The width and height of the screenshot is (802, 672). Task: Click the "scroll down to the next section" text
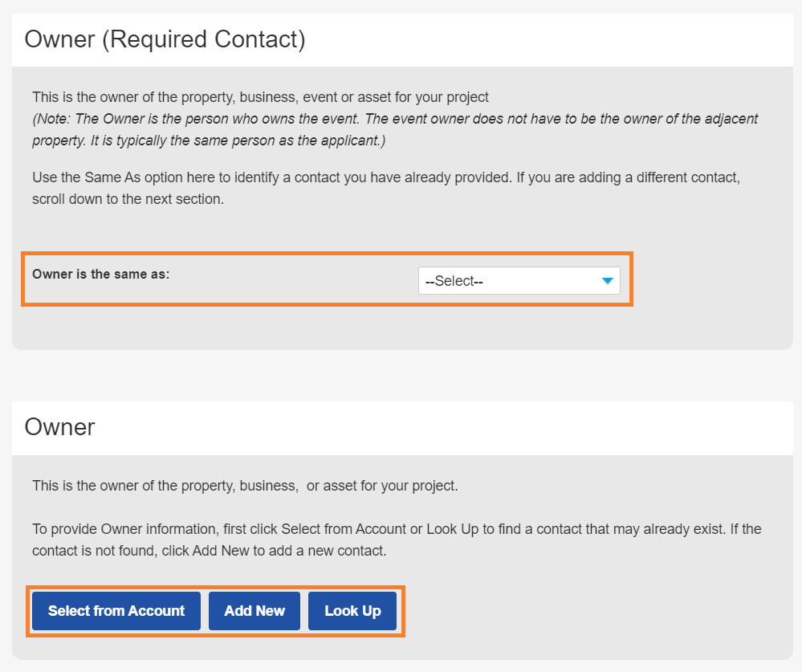128,199
